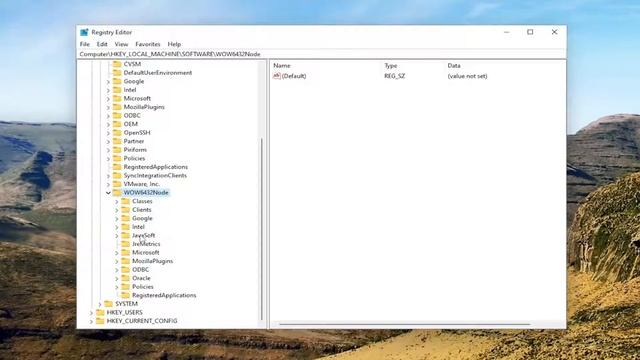
Task: Expand the Classes key under WOW6432Node
Action: (x=117, y=202)
